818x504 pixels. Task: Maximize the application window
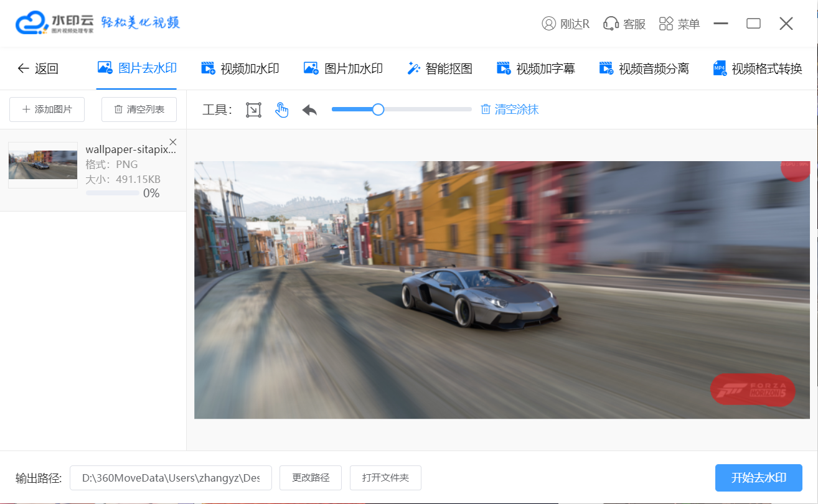(753, 24)
